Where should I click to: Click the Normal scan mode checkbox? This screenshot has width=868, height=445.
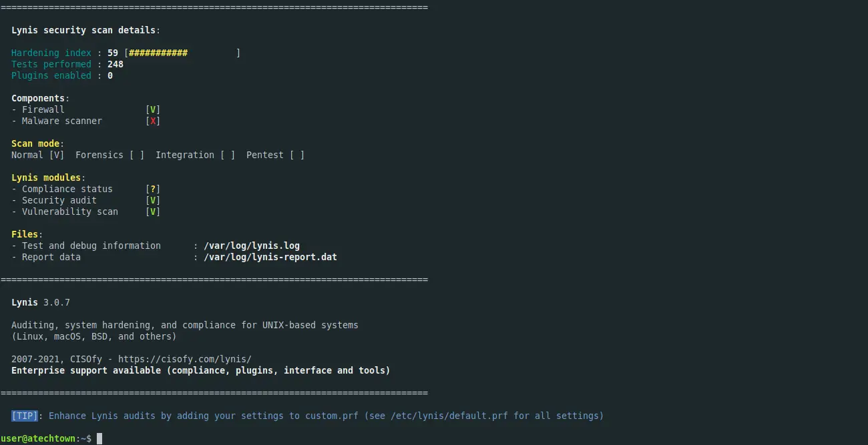(x=57, y=155)
